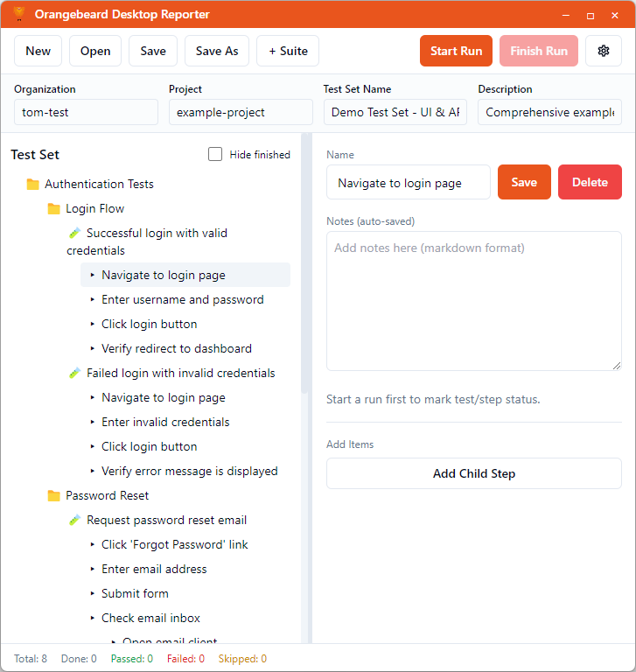636x672 pixels.
Task: Click the Password Reset folder icon
Action: point(54,496)
